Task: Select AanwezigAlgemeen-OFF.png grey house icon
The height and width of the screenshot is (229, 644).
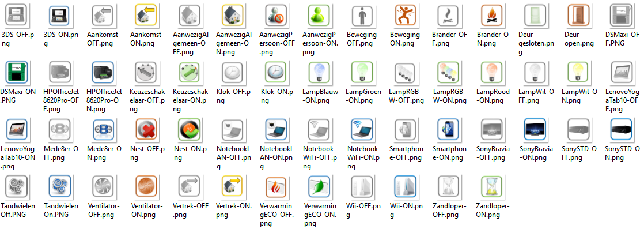Action: point(190,15)
